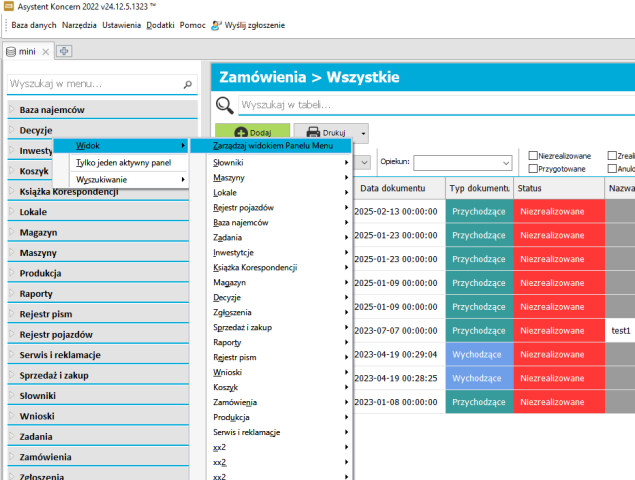Click the search magnifier icon in menu search

coord(188,84)
